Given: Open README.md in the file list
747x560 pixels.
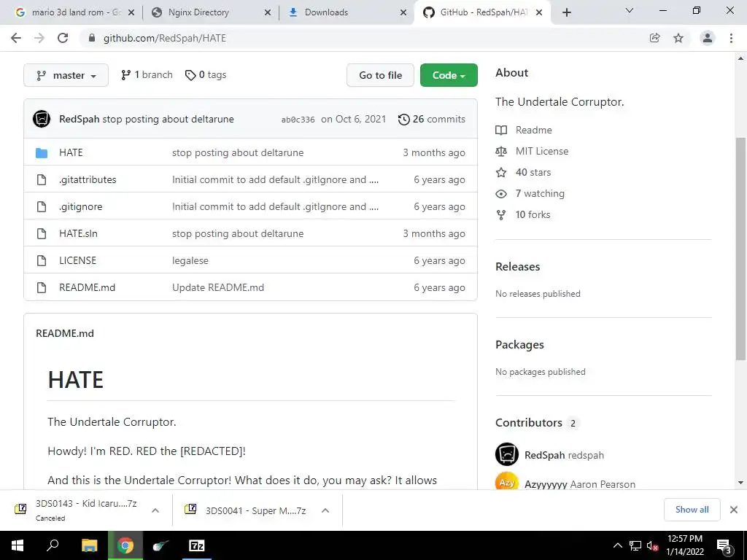Looking at the screenshot, I should coord(88,287).
